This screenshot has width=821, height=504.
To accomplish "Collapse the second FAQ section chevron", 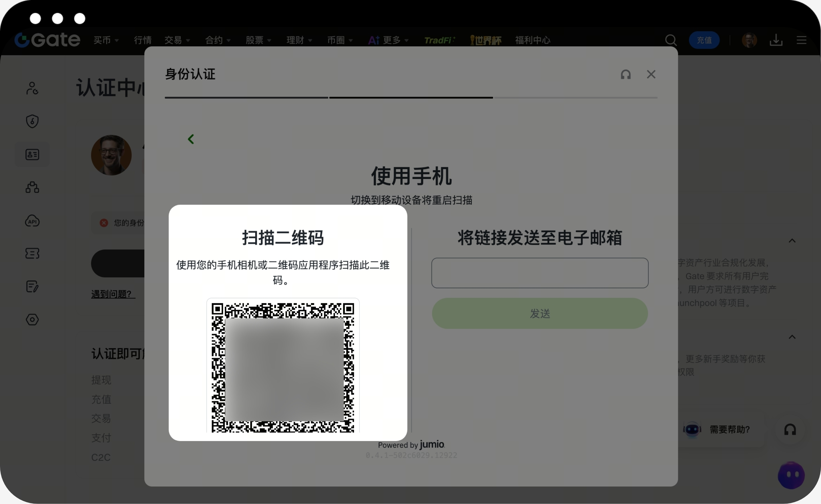I will [792, 337].
